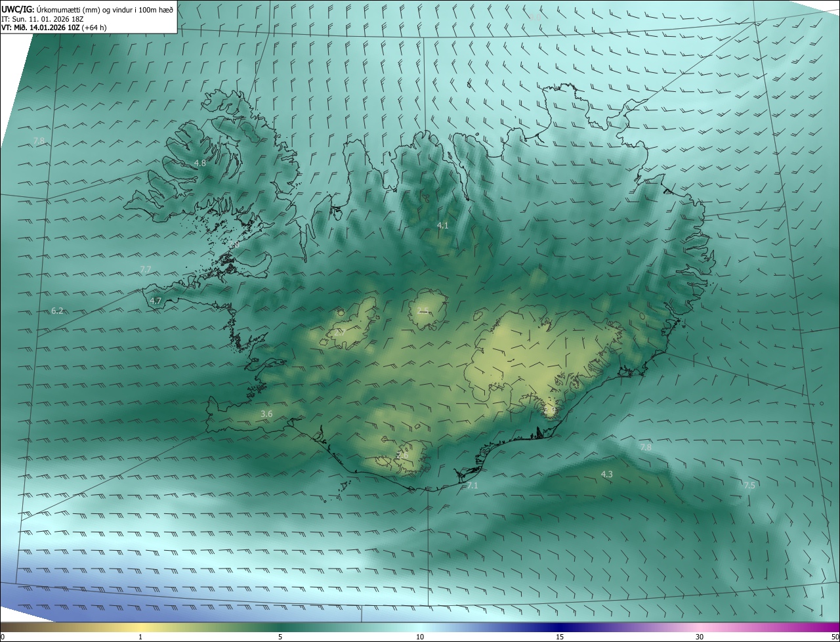Click the '10' tick label on the color scale

coord(420,637)
